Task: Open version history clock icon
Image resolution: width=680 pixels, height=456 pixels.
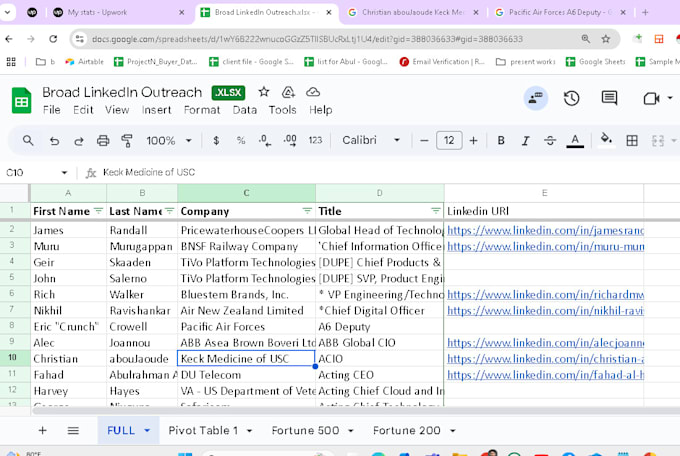Action: click(571, 98)
